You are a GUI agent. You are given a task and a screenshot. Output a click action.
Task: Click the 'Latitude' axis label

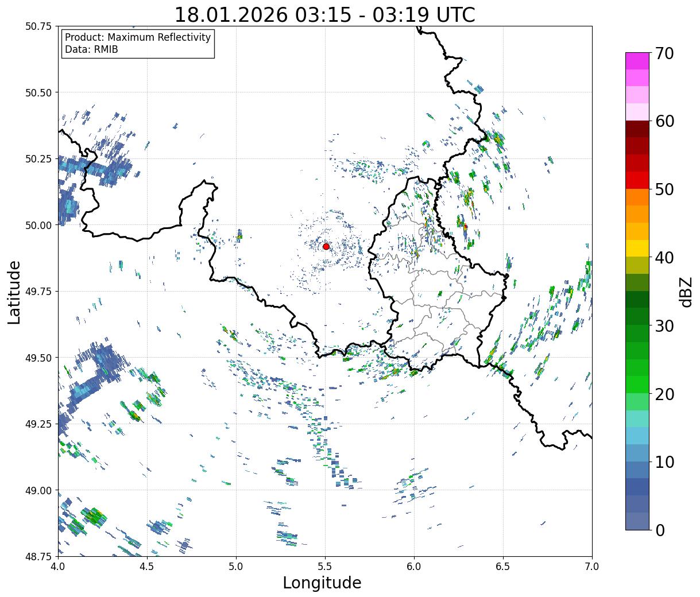(14, 292)
